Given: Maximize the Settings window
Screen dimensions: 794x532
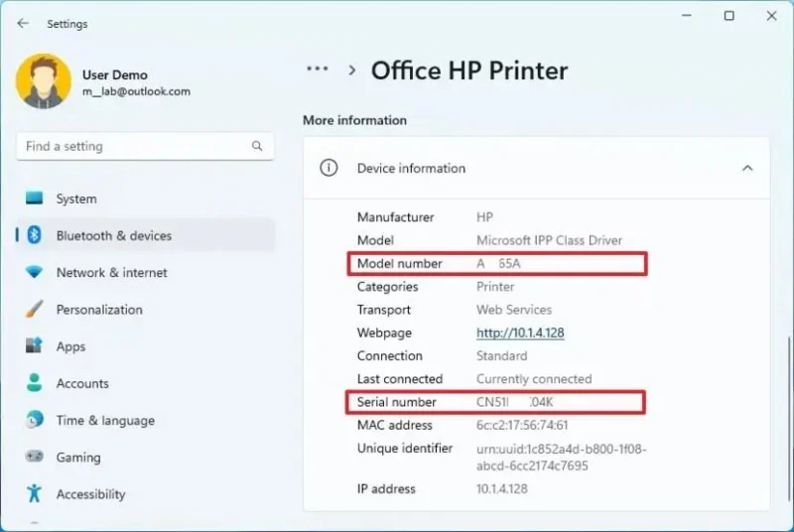Looking at the screenshot, I should point(729,16).
